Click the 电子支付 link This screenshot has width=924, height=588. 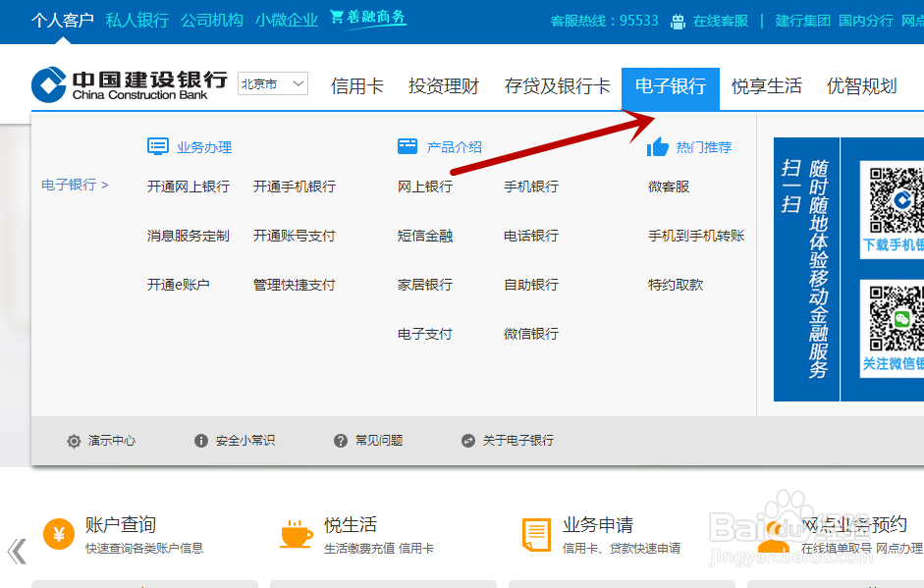[x=425, y=334]
